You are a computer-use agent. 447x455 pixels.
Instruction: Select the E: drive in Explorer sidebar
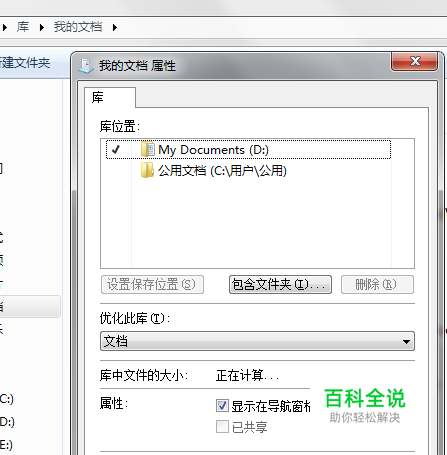6,445
